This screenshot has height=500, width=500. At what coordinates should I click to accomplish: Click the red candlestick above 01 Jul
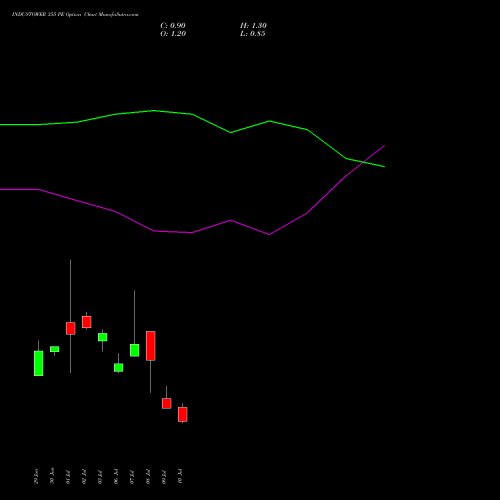click(71, 328)
